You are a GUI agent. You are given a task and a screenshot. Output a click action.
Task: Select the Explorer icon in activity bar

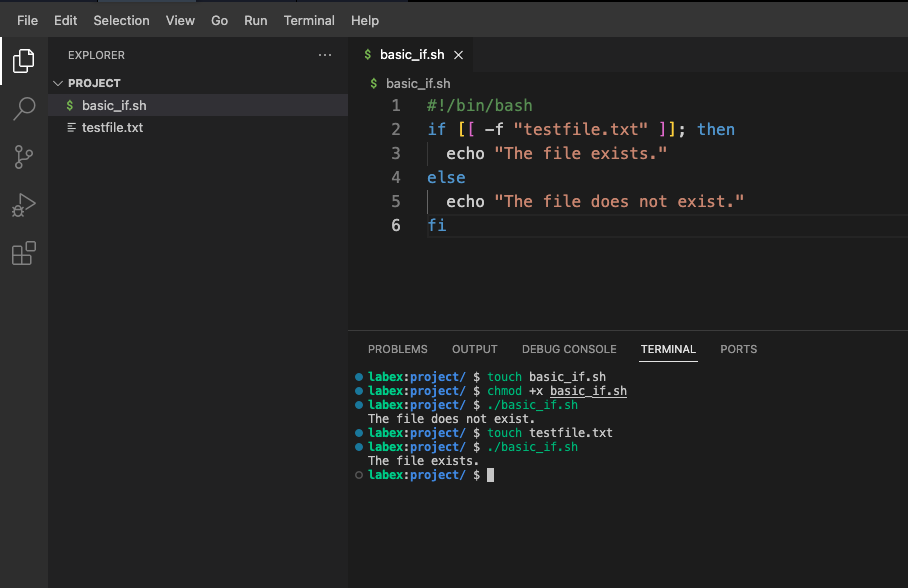24,61
